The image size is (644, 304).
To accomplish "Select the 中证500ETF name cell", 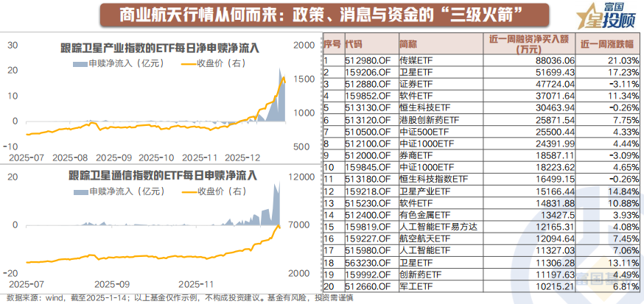I will pos(441,132).
